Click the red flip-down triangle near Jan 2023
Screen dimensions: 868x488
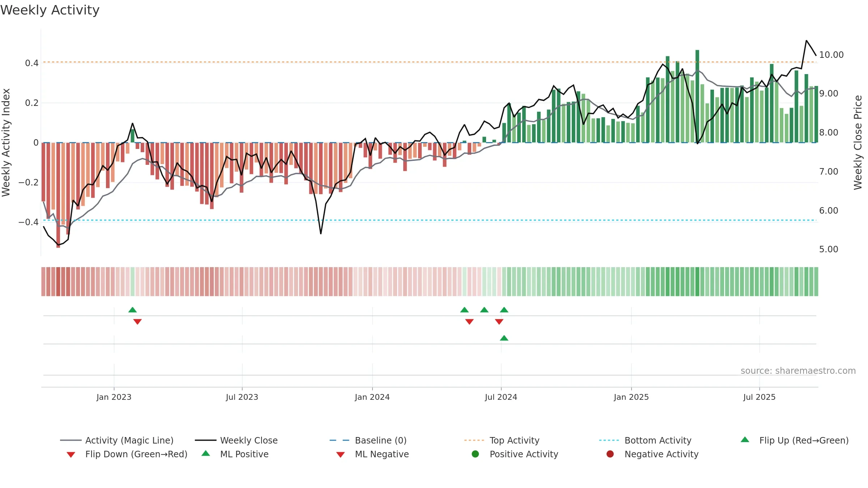[137, 321]
